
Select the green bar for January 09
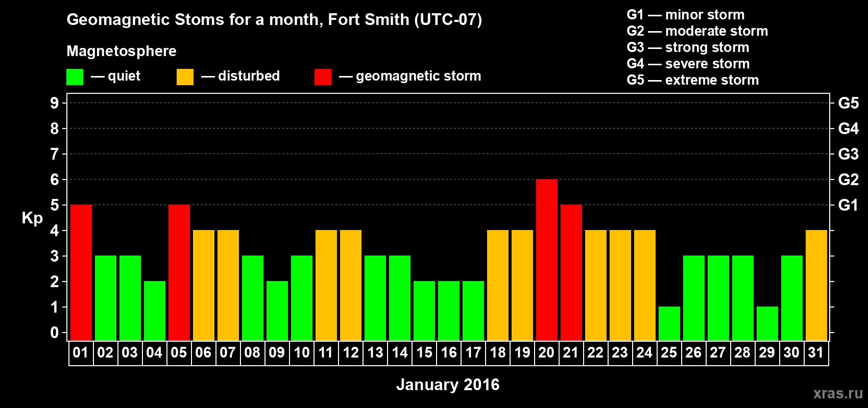pos(277,311)
